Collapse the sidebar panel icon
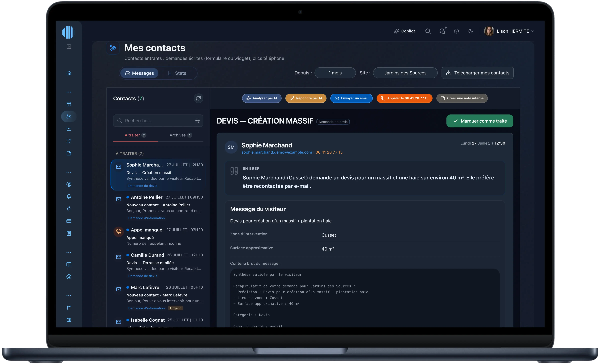The width and height of the screenshot is (600, 364). click(x=69, y=46)
